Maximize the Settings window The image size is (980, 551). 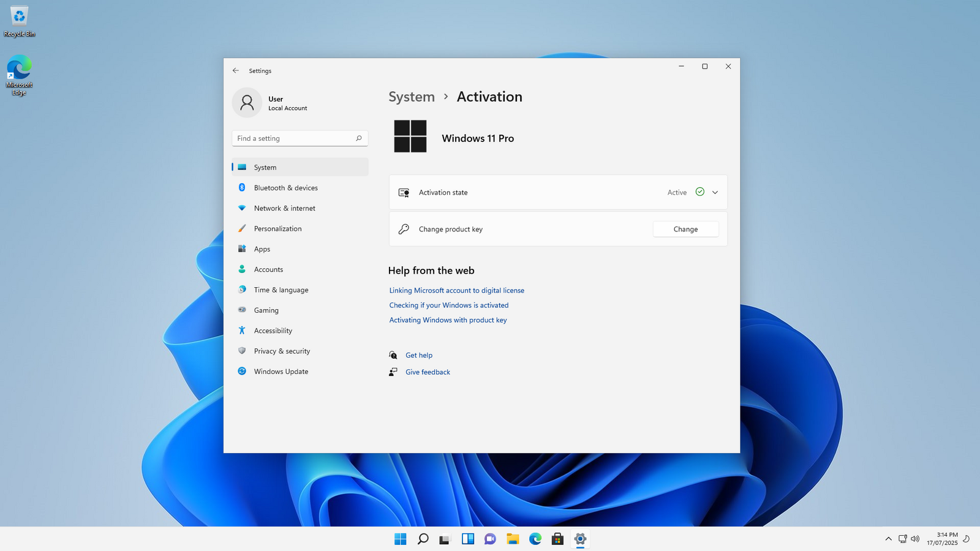point(705,66)
